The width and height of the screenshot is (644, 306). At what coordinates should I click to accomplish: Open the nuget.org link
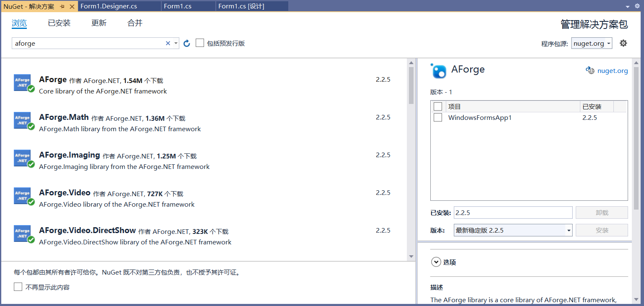[613, 70]
